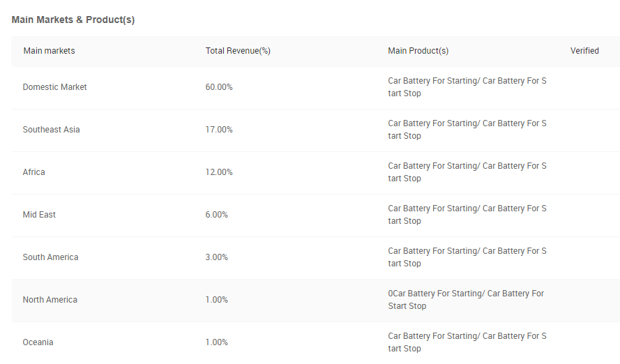The image size is (620, 364).
Task: Click the 60.00% revenue value
Action: click(219, 87)
